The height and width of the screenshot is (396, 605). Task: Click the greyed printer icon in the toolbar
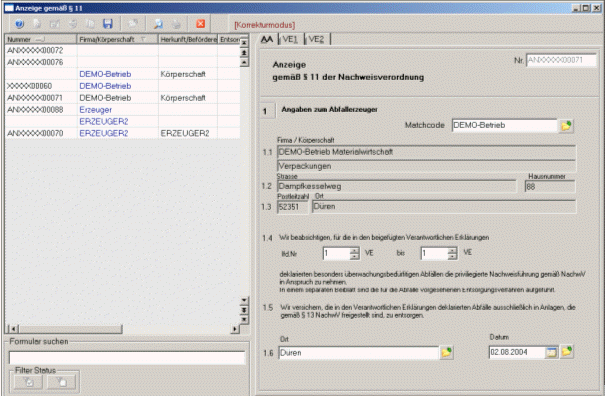pos(176,24)
